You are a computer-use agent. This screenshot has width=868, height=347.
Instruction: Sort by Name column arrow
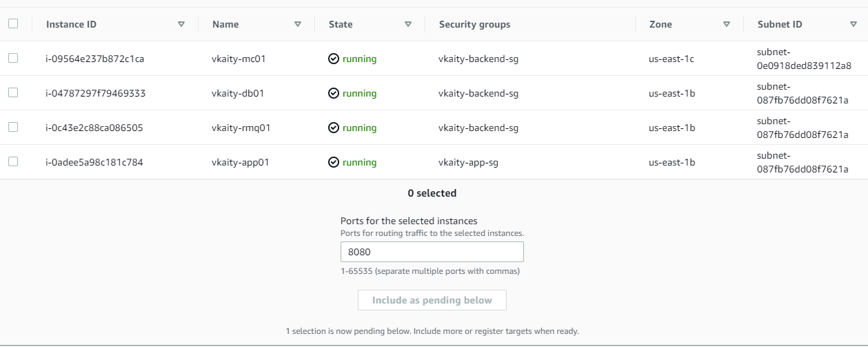point(298,24)
